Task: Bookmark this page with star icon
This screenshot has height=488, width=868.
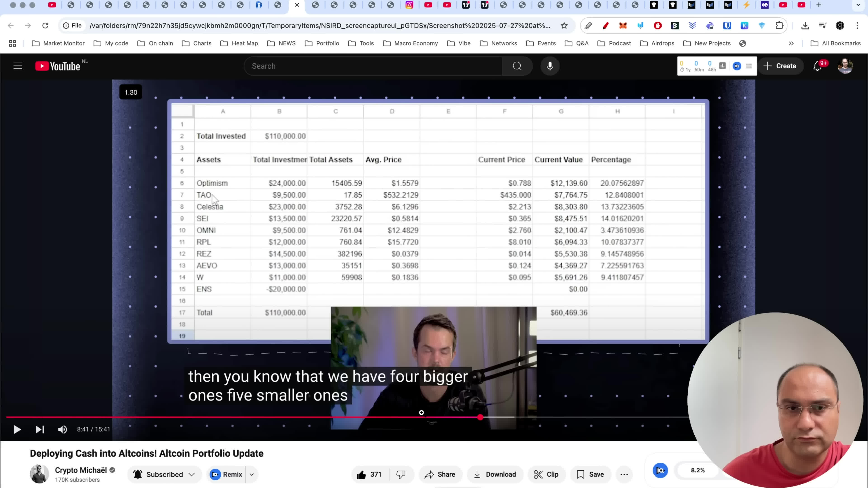Action: click(x=564, y=26)
